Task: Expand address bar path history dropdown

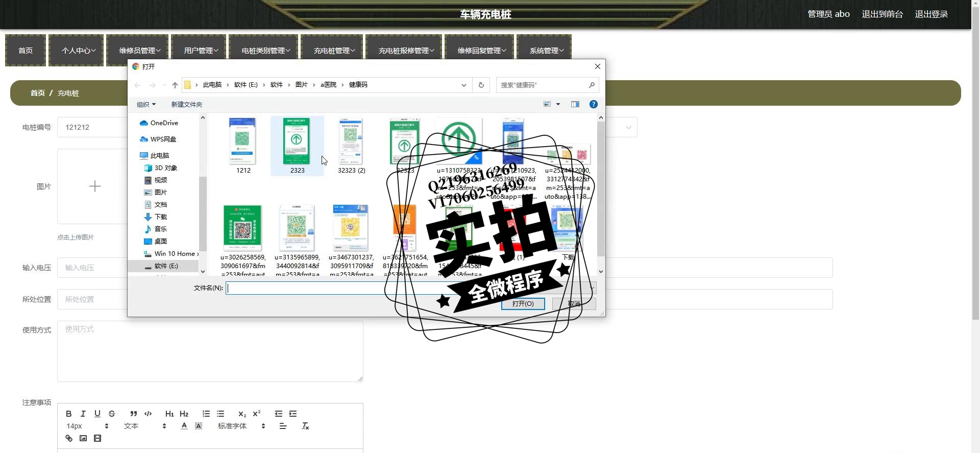Action: [x=464, y=85]
